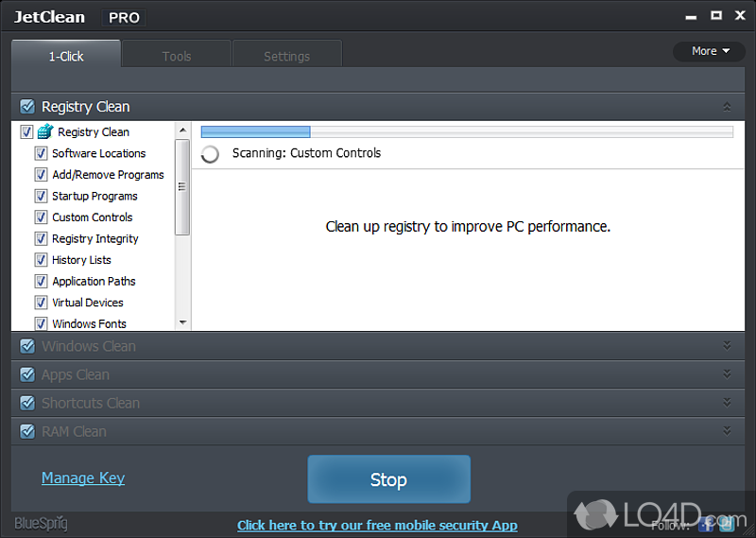Toggle the Shortcuts Clean checkbox
756x538 pixels.
pyautogui.click(x=27, y=403)
